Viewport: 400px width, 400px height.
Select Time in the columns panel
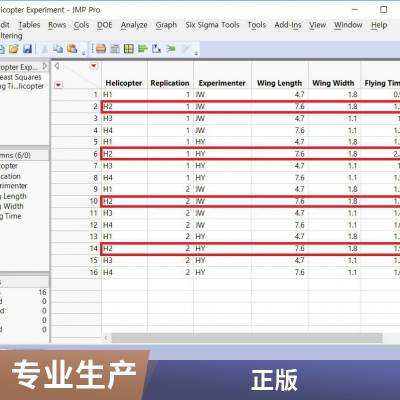[x=11, y=216]
